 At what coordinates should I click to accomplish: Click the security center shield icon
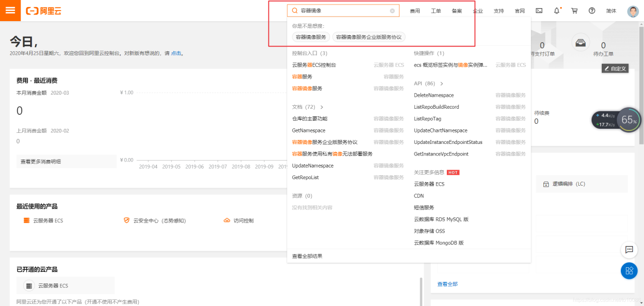pos(127,220)
